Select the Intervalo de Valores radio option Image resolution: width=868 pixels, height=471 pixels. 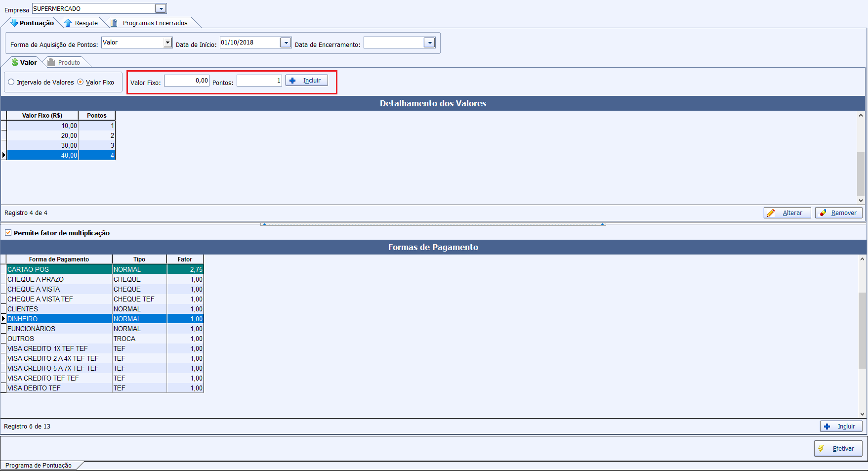[x=11, y=82]
